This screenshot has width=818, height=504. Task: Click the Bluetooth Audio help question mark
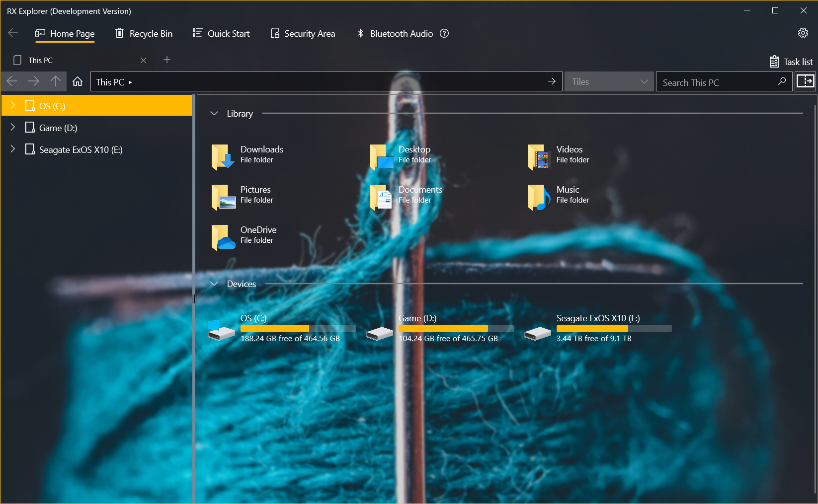tap(444, 33)
